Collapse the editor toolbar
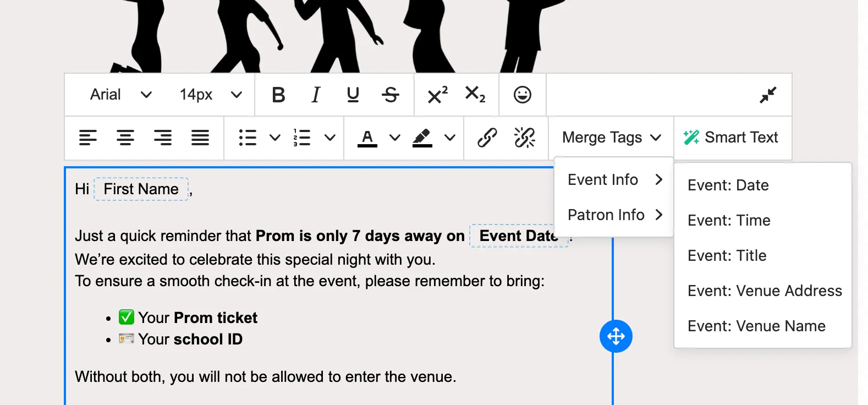The height and width of the screenshot is (405, 868). tap(768, 95)
